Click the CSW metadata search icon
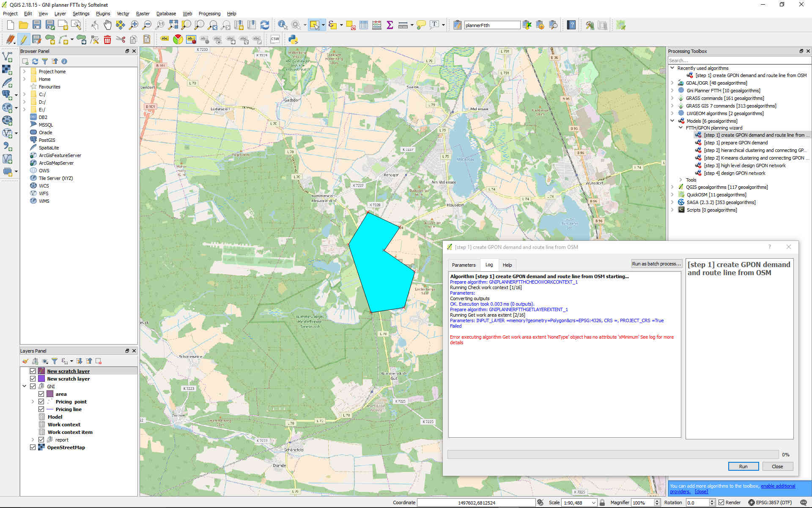 tap(275, 39)
